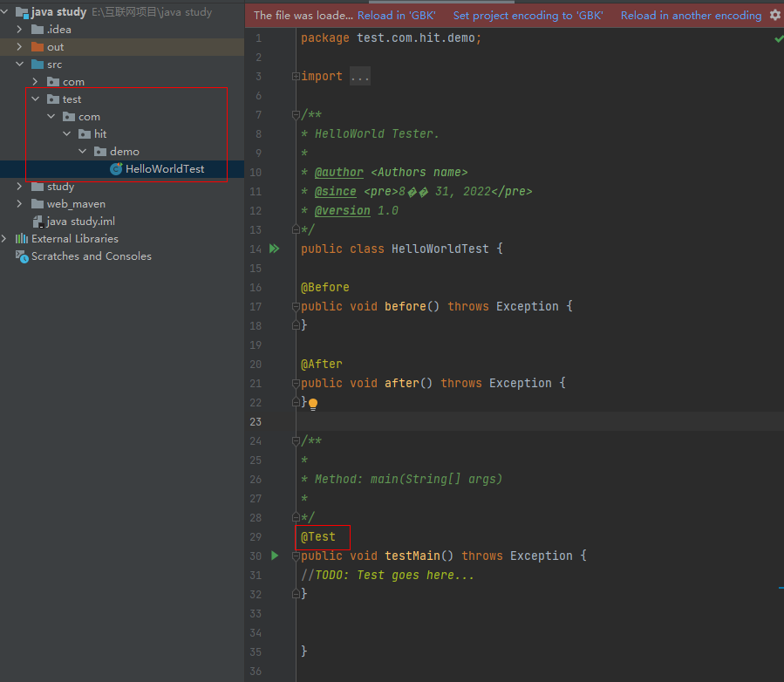
Task: Click the green inspection checkmark top right
Action: [x=778, y=38]
